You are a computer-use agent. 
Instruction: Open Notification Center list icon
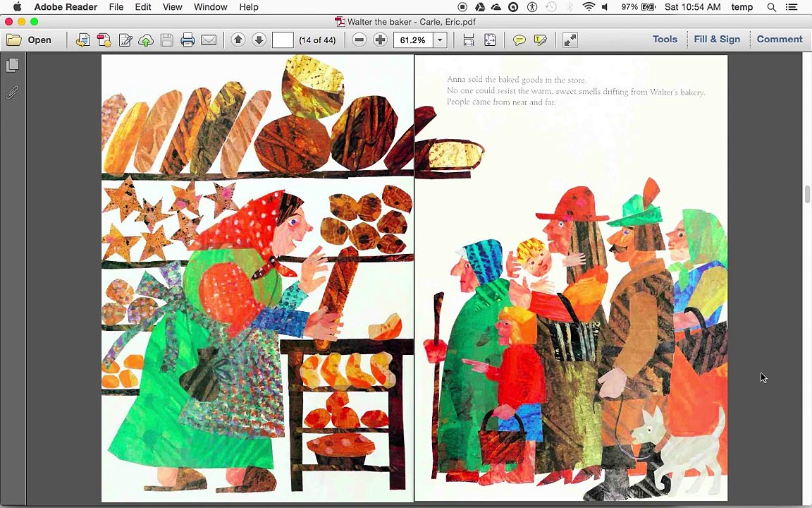click(792, 7)
